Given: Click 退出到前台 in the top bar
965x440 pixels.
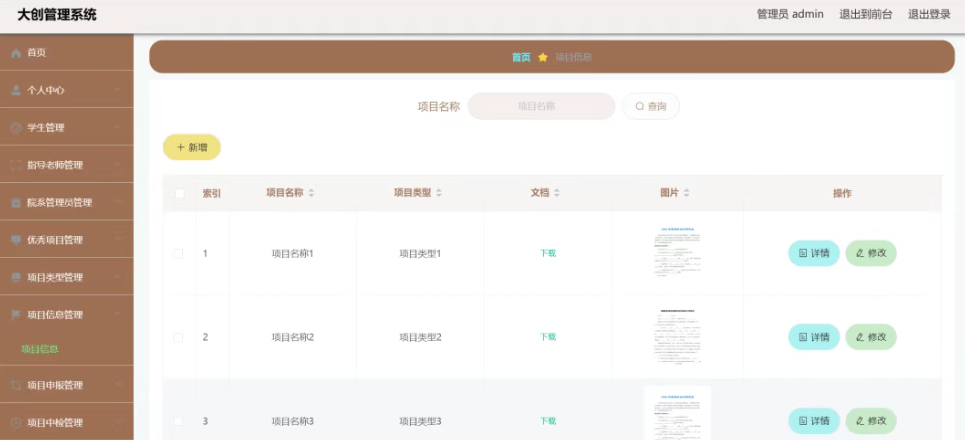Looking at the screenshot, I should (x=865, y=15).
